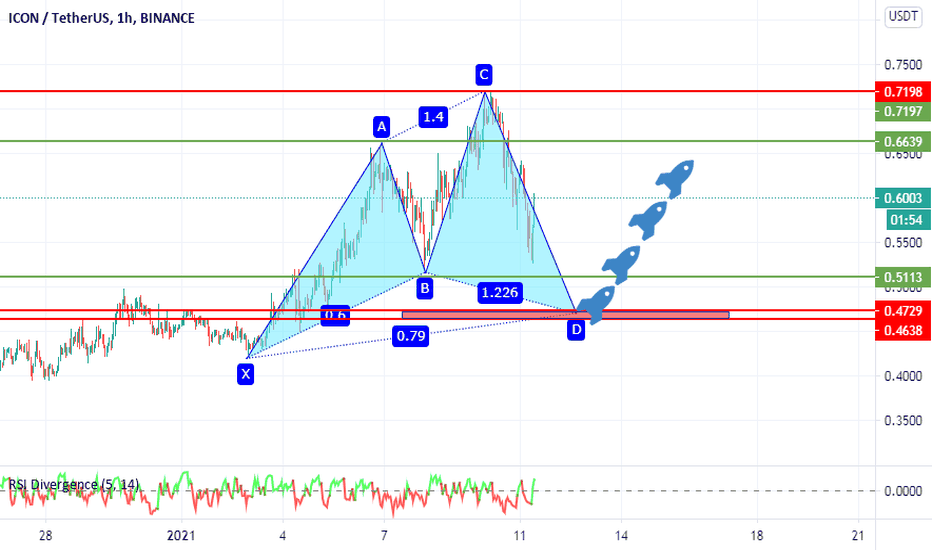Screen dimensions: 932x550
Task: Click the green 0.5113 price label
Action: tap(903, 277)
